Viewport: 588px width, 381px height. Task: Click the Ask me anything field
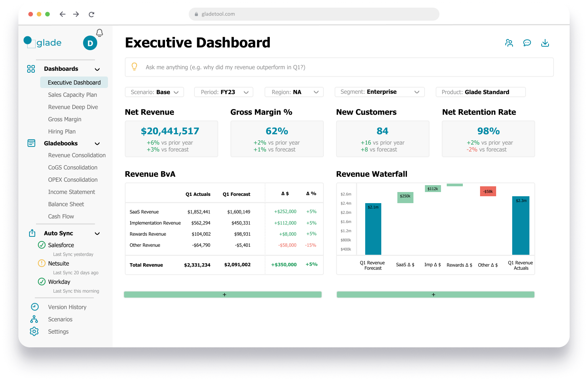coord(339,67)
